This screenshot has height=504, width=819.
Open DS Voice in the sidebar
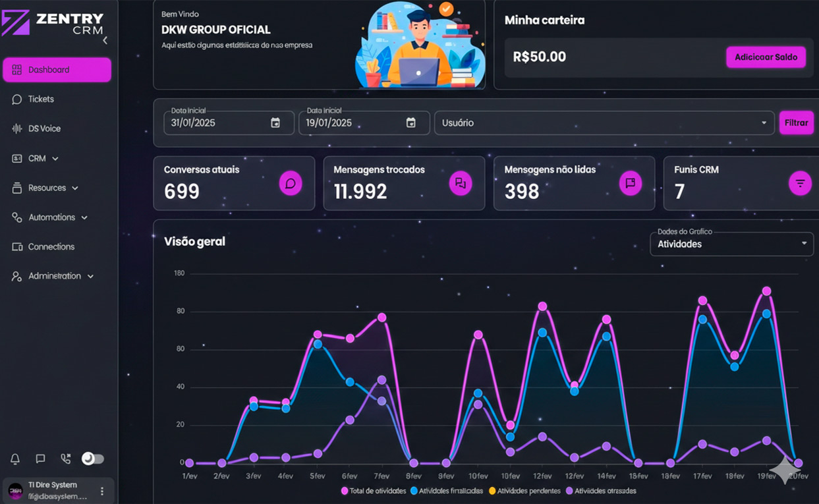pos(44,128)
